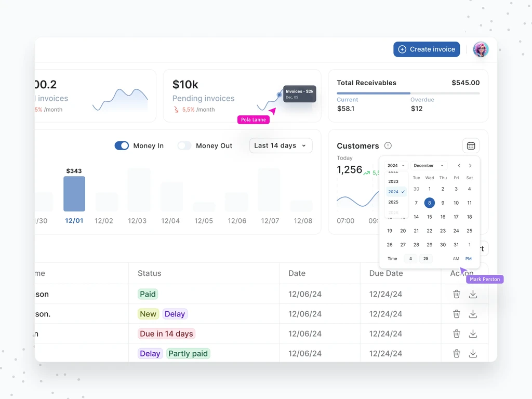Select day 8 in the calendar

point(430,203)
